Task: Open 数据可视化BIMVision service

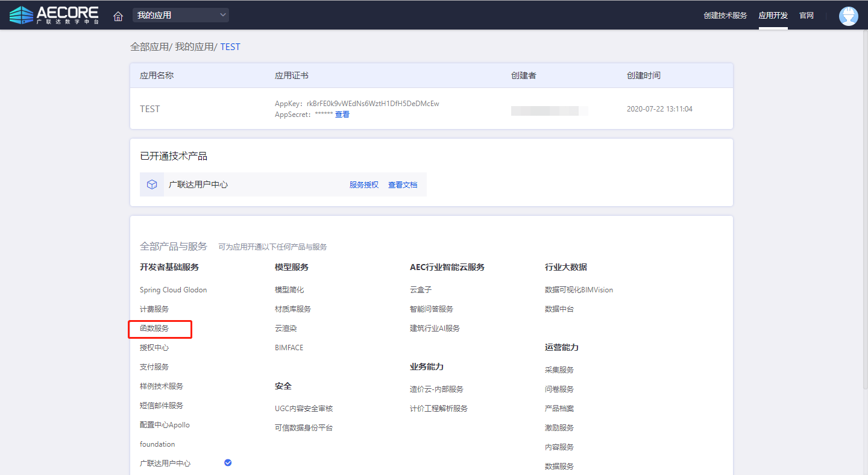Action: coord(579,290)
